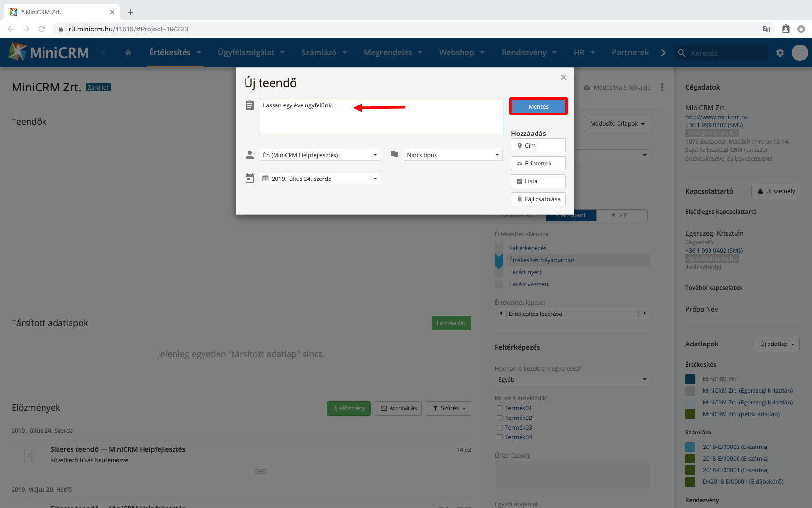Click the Archiválás button
The width and height of the screenshot is (812, 508).
pyautogui.click(x=398, y=408)
